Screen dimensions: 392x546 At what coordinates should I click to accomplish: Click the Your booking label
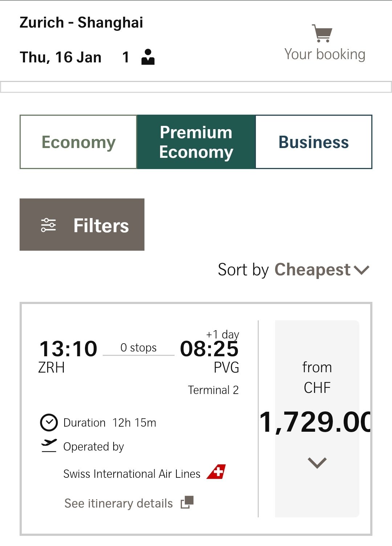[324, 54]
